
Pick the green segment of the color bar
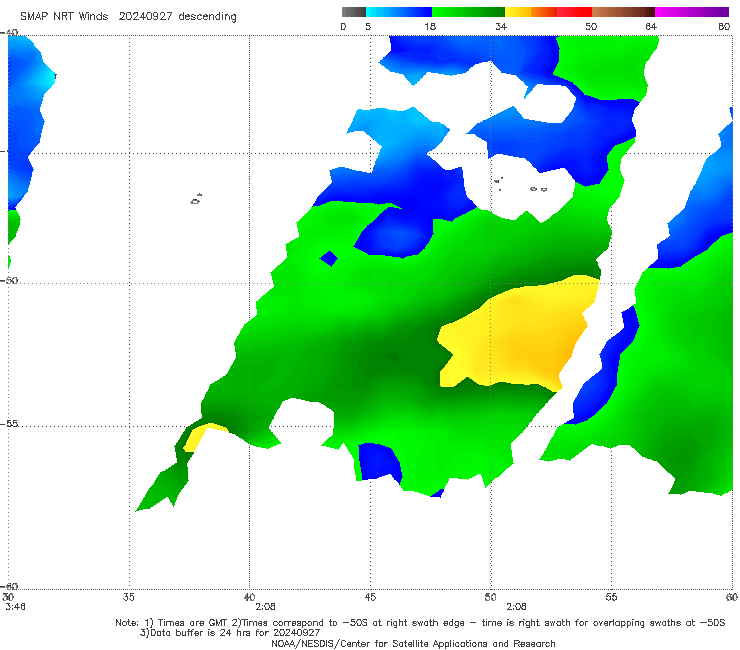coord(468,12)
